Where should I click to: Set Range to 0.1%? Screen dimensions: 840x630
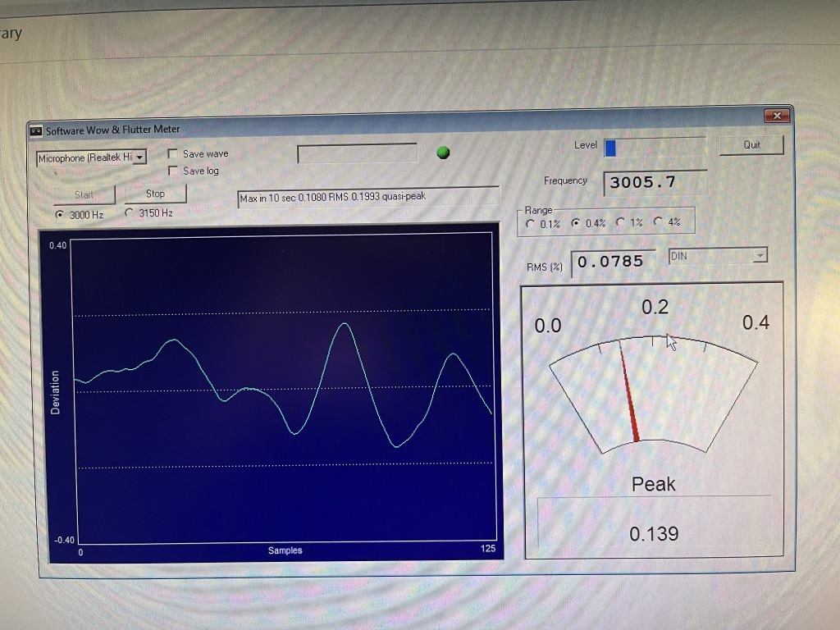point(531,222)
